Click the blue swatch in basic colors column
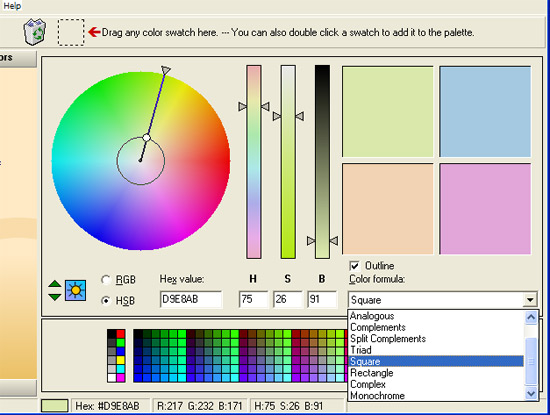The height and width of the screenshot is (415, 550). pos(121,351)
